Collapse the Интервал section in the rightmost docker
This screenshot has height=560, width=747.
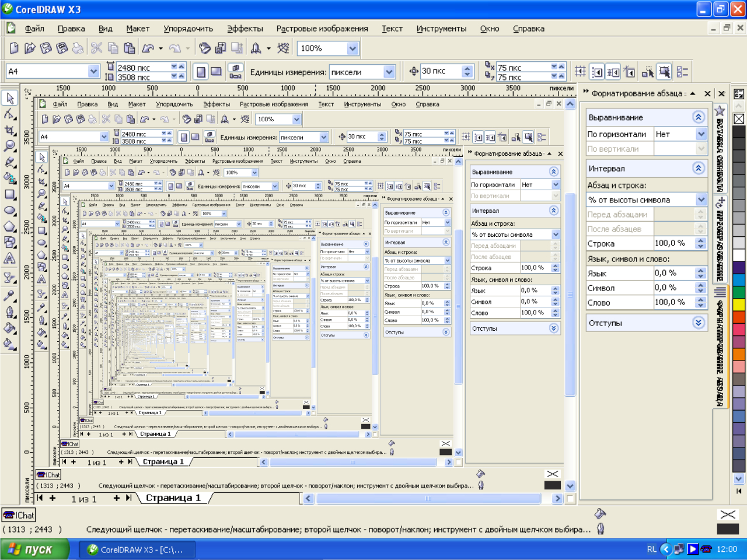pyautogui.click(x=699, y=168)
